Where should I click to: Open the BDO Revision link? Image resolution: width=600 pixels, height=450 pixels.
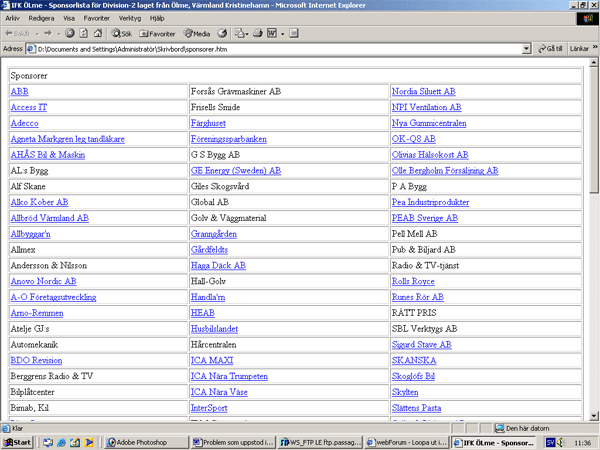click(36, 360)
